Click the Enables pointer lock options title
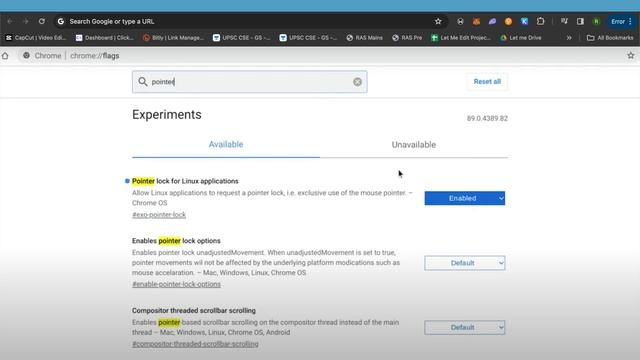This screenshot has width=640, height=360. (176, 241)
